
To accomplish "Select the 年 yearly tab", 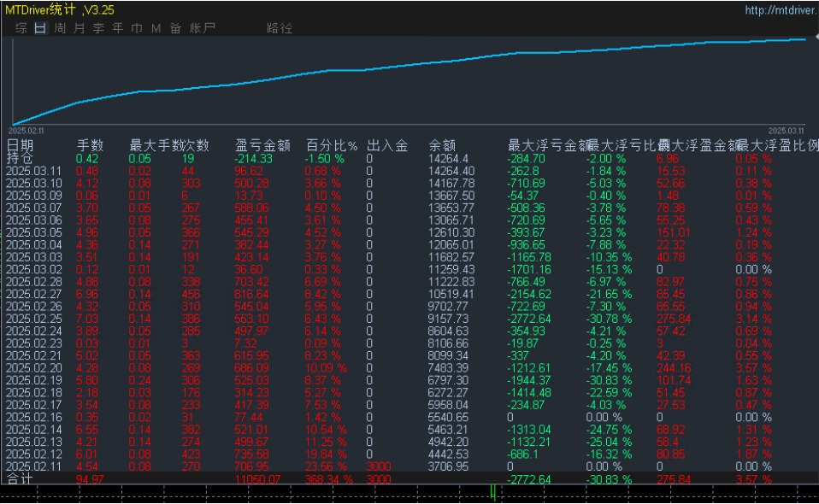I will click(x=118, y=28).
